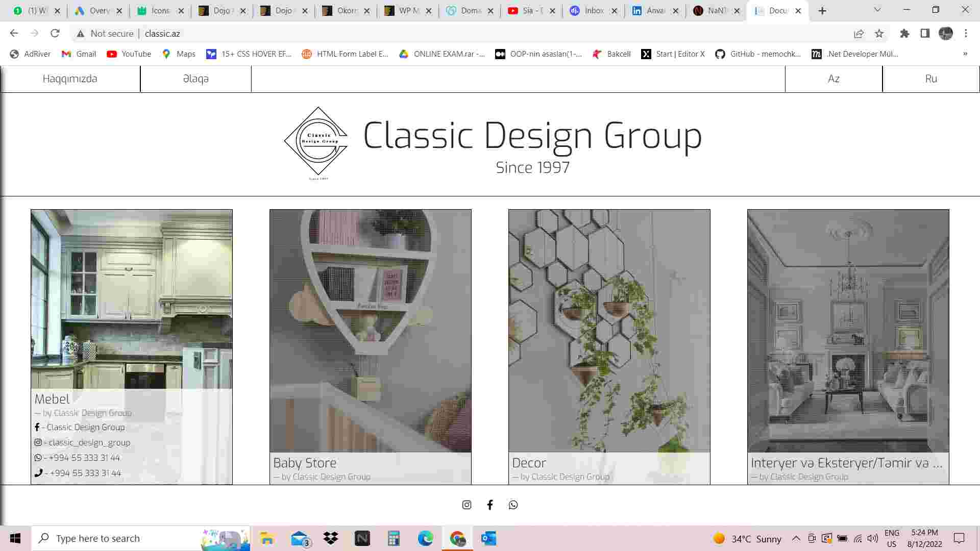This screenshot has height=551, width=980.
Task: Open the Haqqımızda menu item
Action: pos(70,79)
